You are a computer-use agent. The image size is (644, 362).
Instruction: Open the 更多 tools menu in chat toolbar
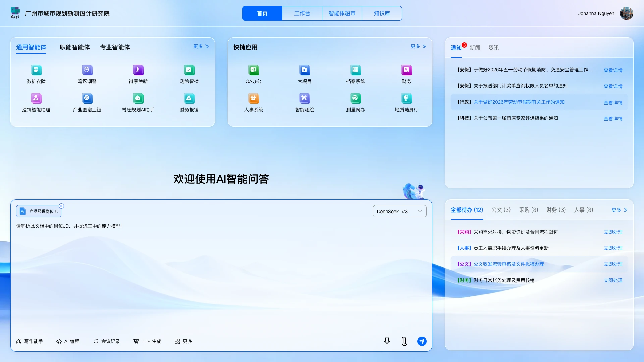click(x=183, y=341)
